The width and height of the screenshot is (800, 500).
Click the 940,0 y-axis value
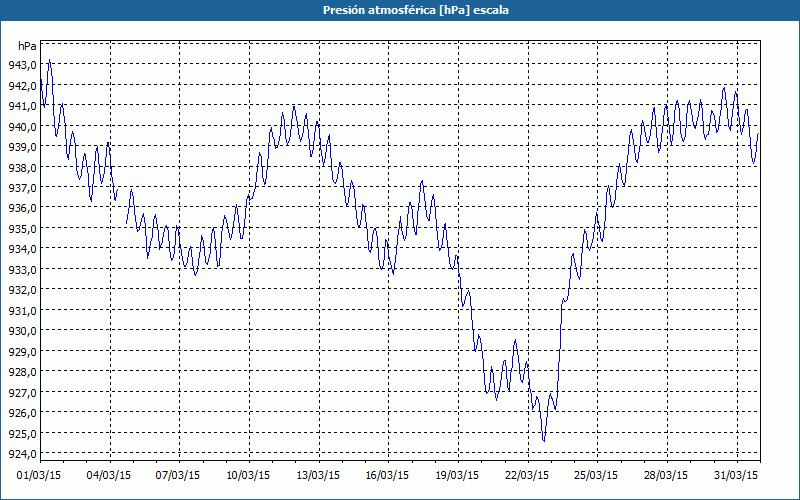coord(22,126)
